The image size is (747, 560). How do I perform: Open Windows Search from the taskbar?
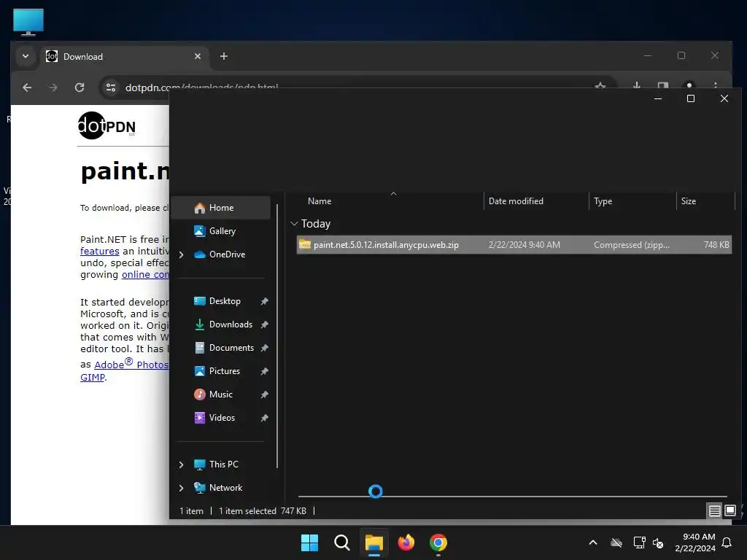342,542
